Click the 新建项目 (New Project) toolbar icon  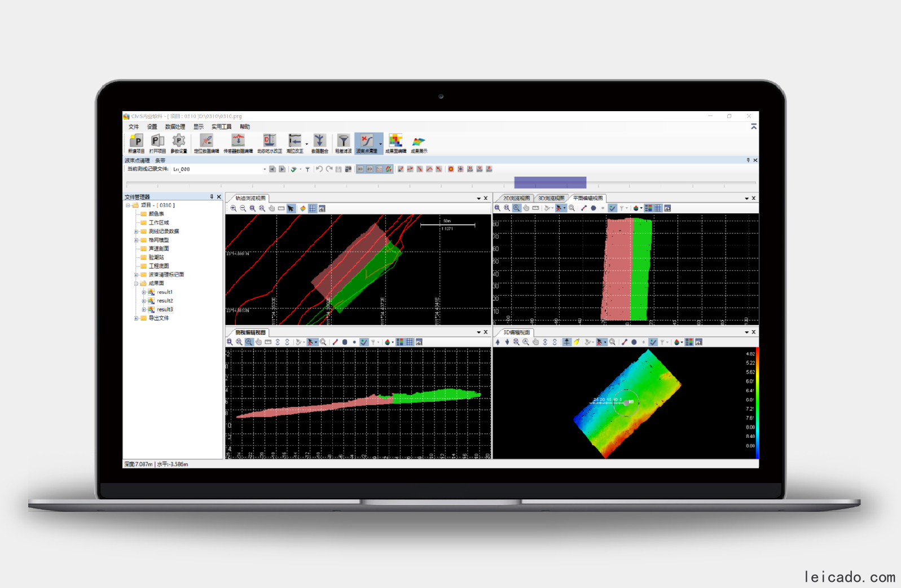[136, 142]
